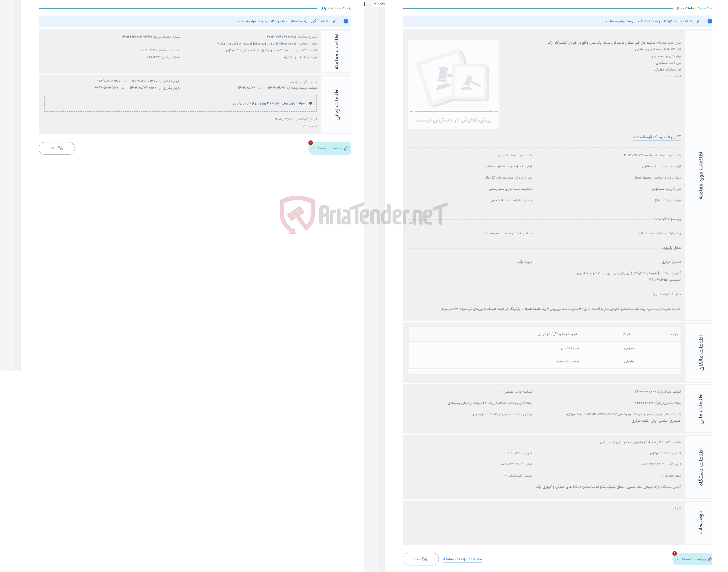Click the red warning icon near پیوست مستندات
This screenshot has height=572, width=728.
(310, 142)
